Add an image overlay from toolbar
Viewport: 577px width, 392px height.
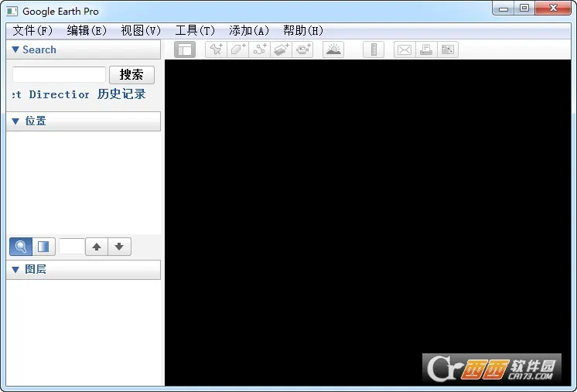[x=281, y=49]
